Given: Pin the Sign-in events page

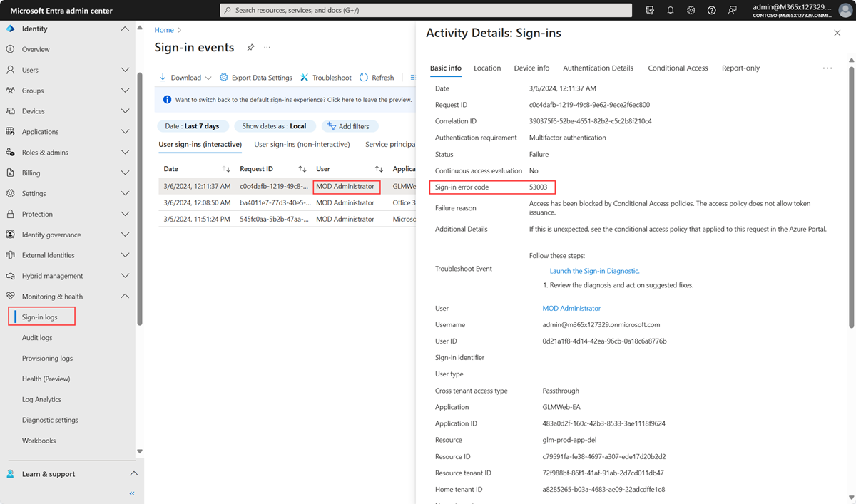Looking at the screenshot, I should tap(250, 47).
